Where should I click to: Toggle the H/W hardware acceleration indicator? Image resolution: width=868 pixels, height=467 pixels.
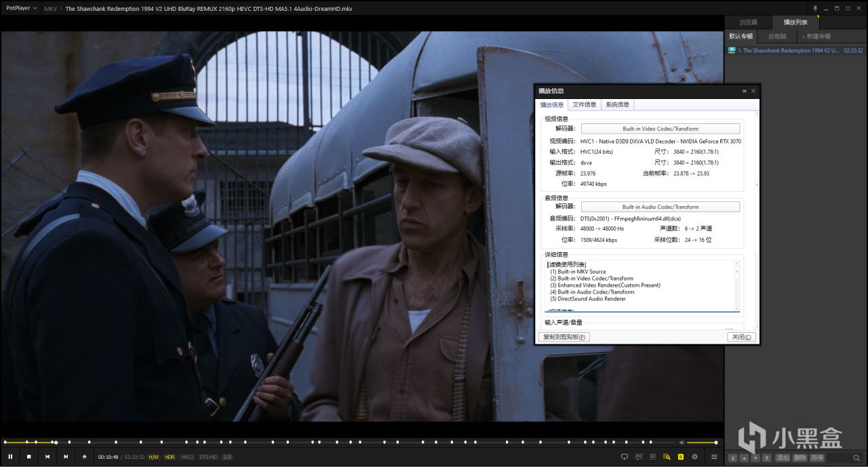click(154, 457)
